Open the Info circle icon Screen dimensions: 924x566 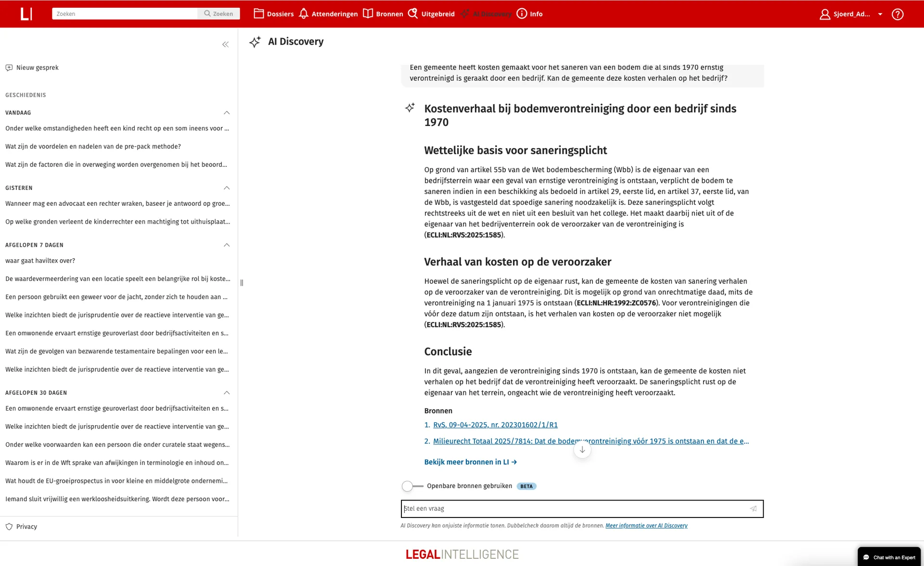point(522,13)
